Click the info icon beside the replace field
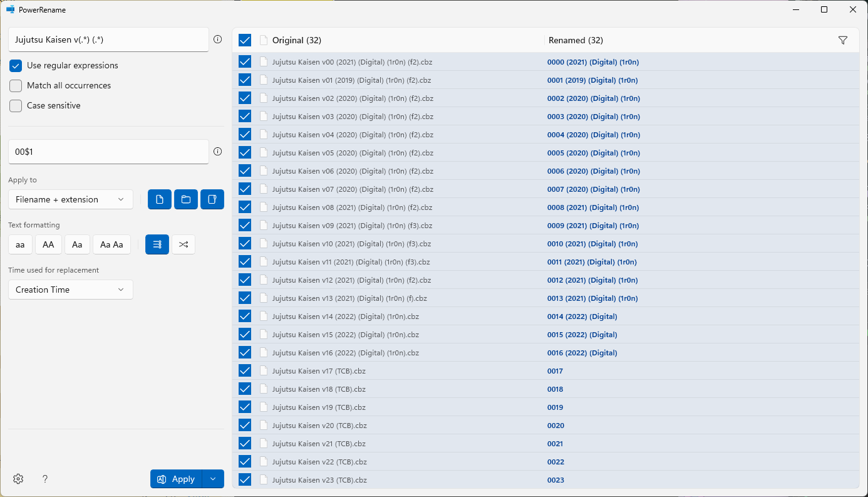Screen dimensions: 868x497 click(x=218, y=152)
